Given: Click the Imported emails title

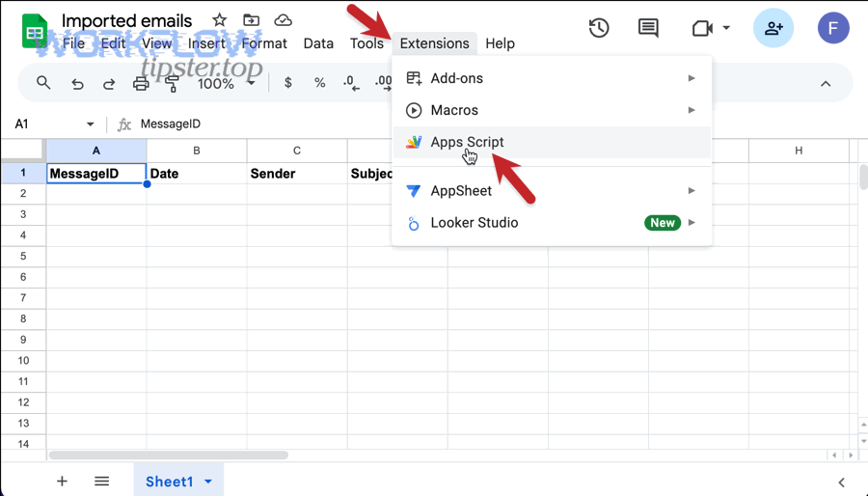Looking at the screenshot, I should click(x=126, y=20).
